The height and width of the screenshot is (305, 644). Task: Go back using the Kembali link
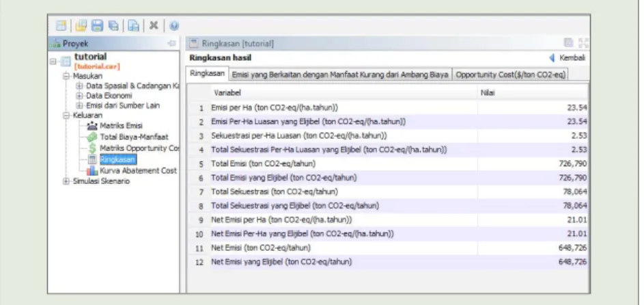pyautogui.click(x=568, y=58)
